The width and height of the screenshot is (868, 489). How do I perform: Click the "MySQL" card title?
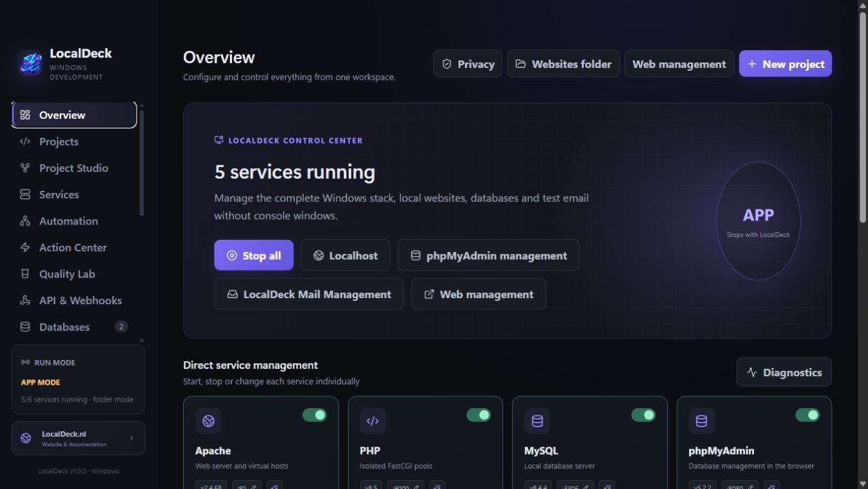point(541,451)
